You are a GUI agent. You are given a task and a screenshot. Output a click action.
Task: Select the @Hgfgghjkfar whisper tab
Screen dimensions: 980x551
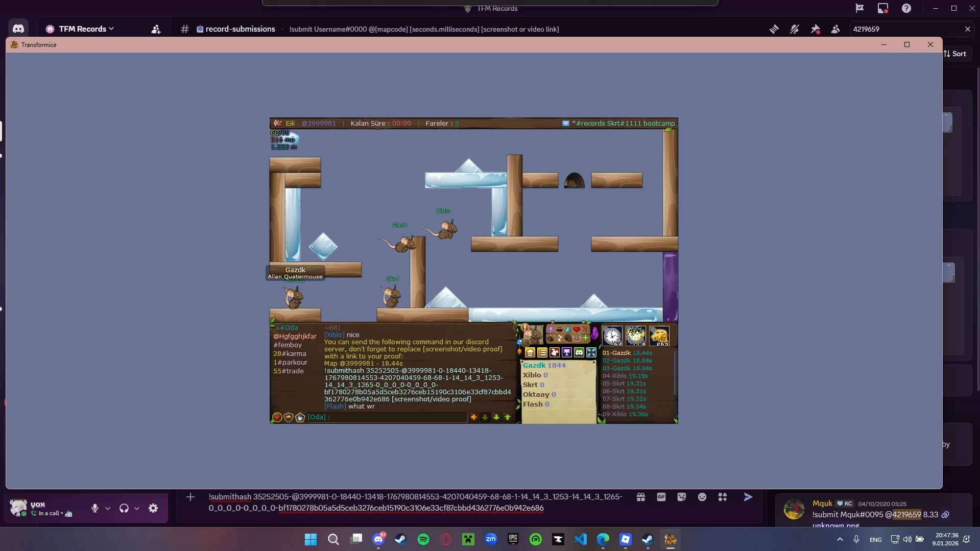pos(295,337)
